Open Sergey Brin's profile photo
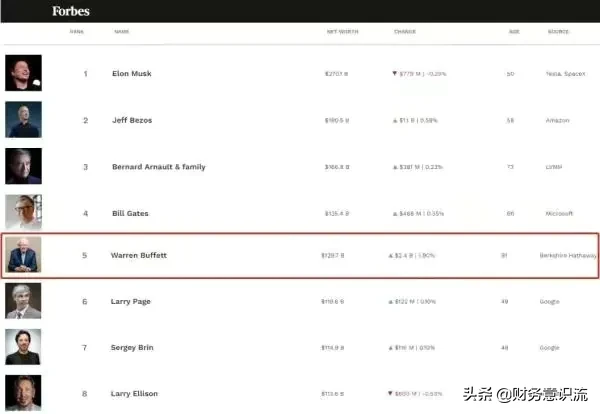 pyautogui.click(x=23, y=347)
